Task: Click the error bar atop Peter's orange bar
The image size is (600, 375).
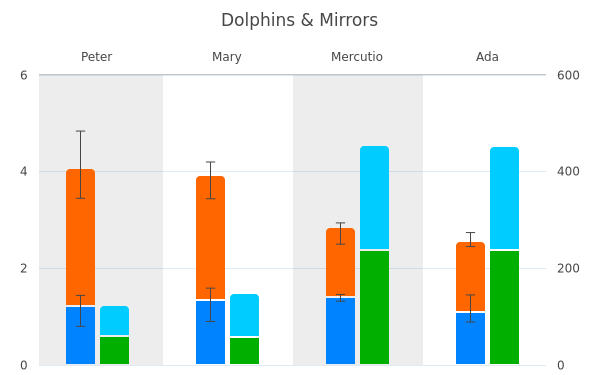Action: click(x=80, y=165)
